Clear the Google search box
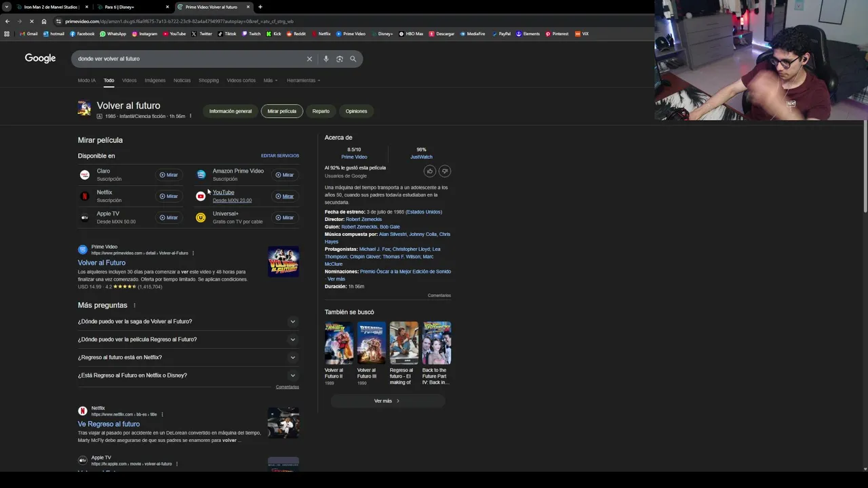This screenshot has height=488, width=868. (x=309, y=59)
